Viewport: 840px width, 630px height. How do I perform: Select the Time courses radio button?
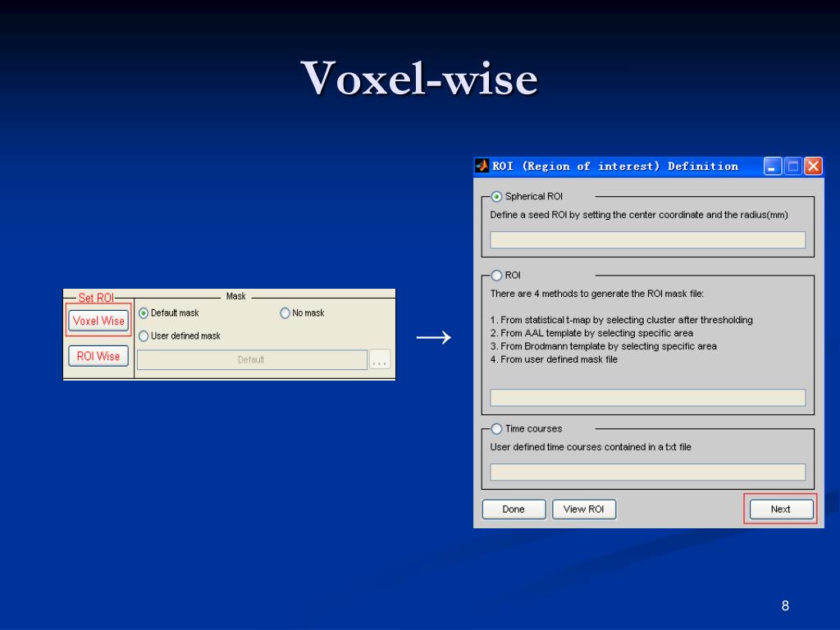click(496, 428)
